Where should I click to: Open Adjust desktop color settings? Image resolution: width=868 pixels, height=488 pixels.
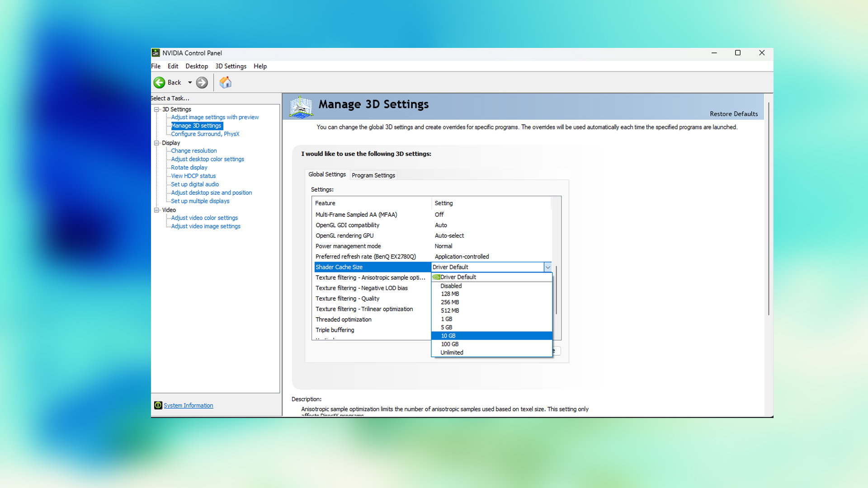[208, 159]
